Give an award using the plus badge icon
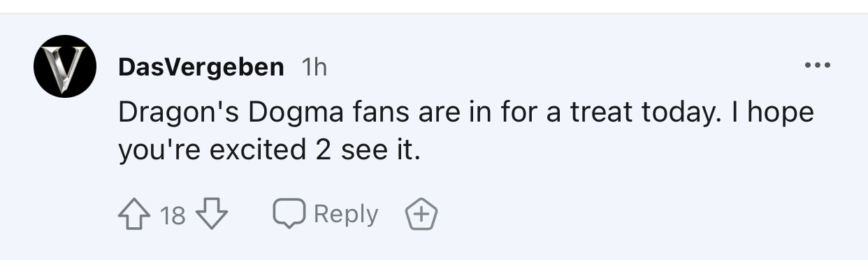The image size is (868, 260). pos(421,215)
